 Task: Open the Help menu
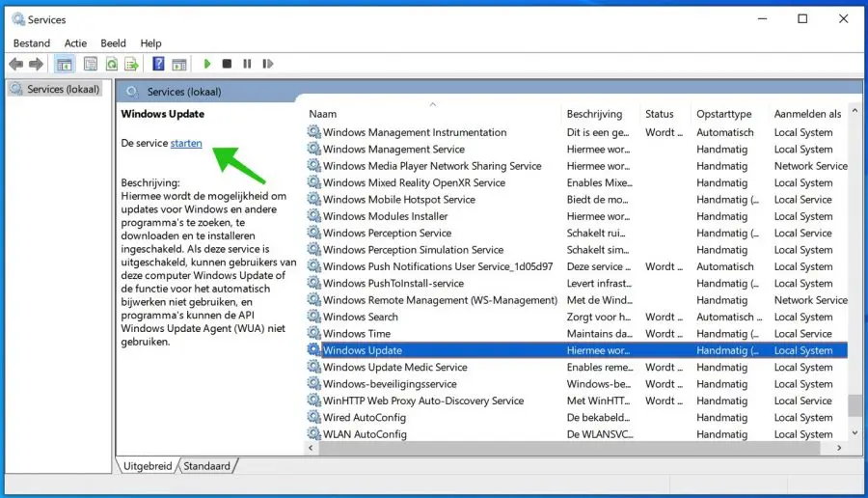(150, 43)
